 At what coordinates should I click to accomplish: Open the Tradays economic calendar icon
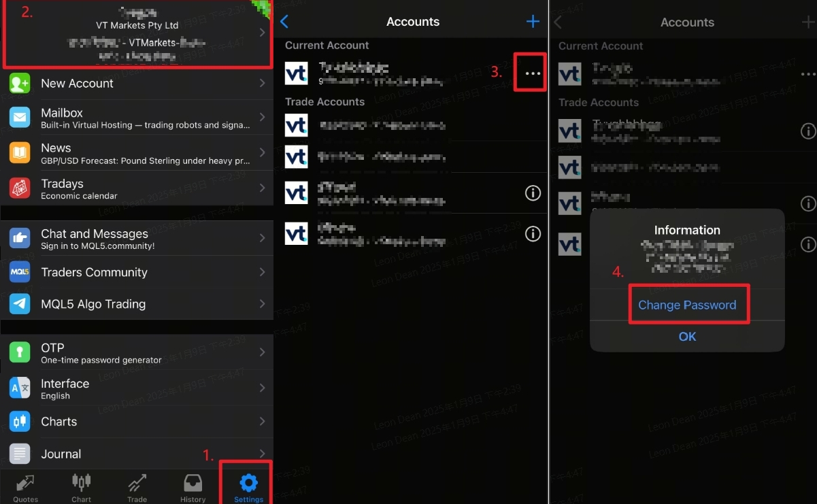click(20, 188)
